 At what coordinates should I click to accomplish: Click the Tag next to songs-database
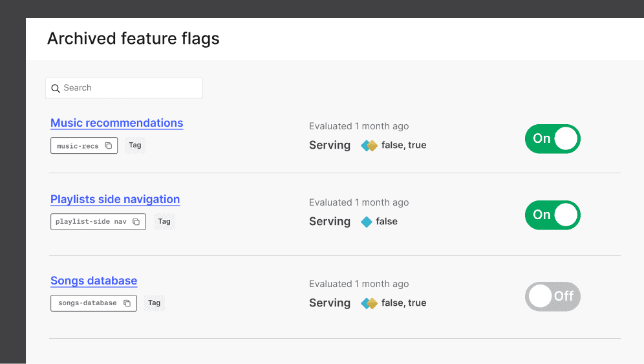click(x=155, y=303)
